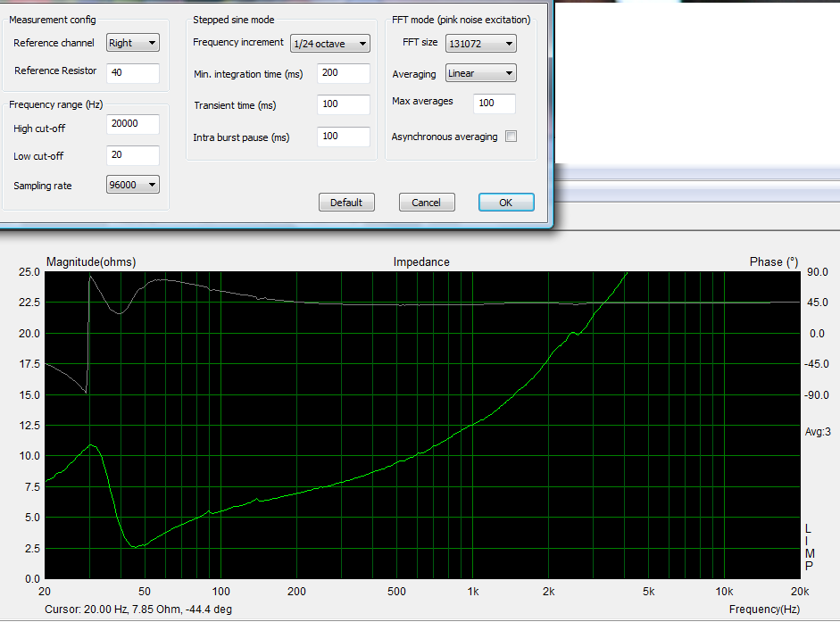
Task: Click the Max averages input field
Action: [495, 104]
